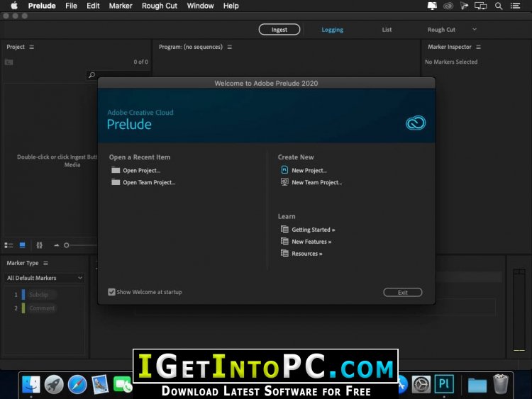This screenshot has width=532, height=399.
Task: Click the search magnifier in Project panel
Action: (92, 75)
